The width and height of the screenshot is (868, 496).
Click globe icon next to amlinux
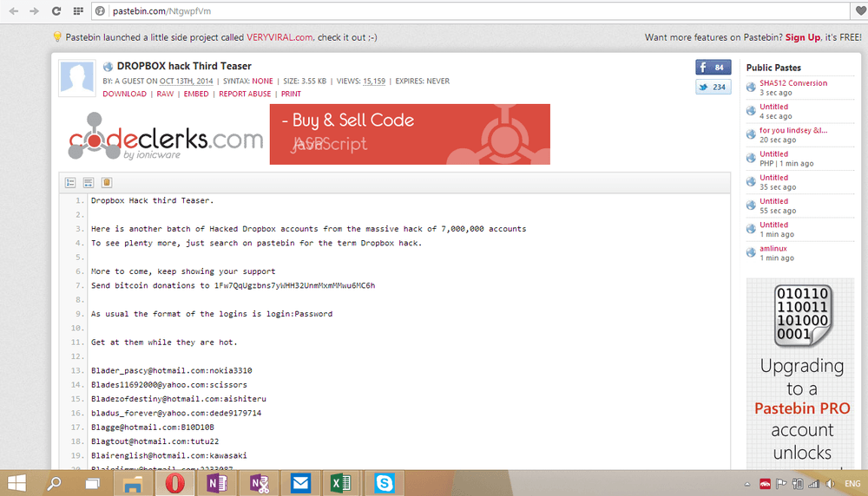pos(751,252)
